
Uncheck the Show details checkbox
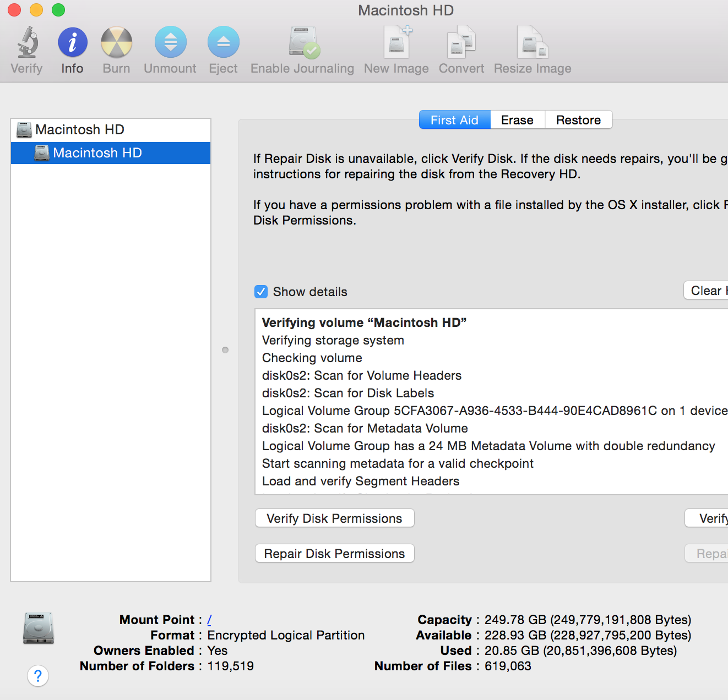pyautogui.click(x=261, y=292)
